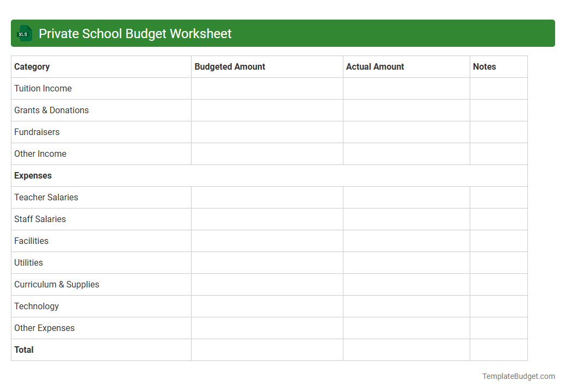The height and width of the screenshot is (392, 566).
Task: Select the Tuition Income row label
Action: pyautogui.click(x=43, y=88)
